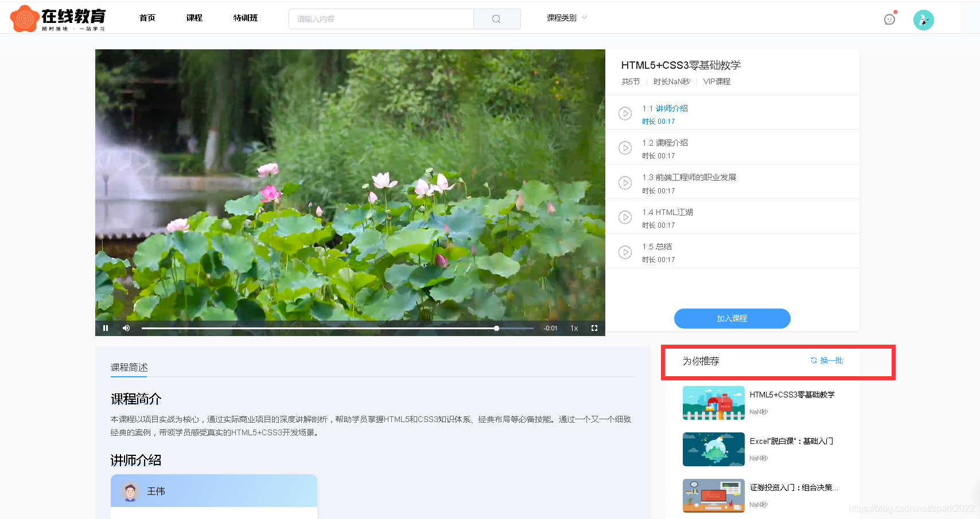Open Excel"脱白课" recommended thumbnail

click(714, 450)
